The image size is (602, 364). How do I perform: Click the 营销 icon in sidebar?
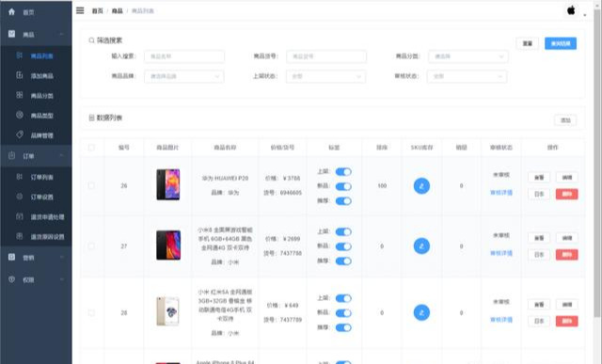(11, 257)
